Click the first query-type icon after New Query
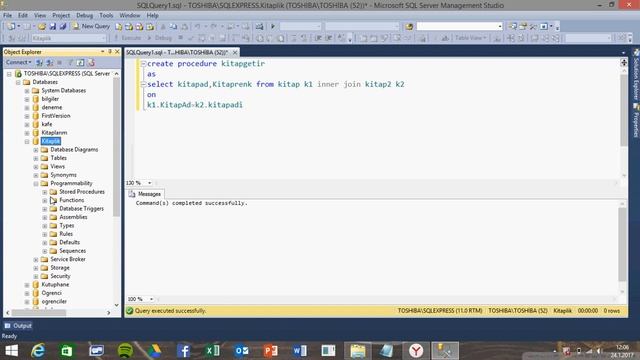The width and height of the screenshot is (640, 360). pos(118,27)
